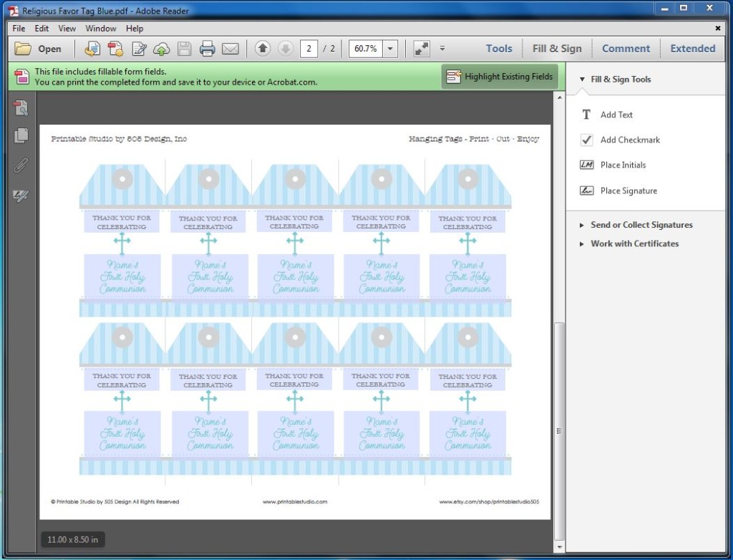Go to previous page with up arrow
733x560 pixels.
[263, 49]
